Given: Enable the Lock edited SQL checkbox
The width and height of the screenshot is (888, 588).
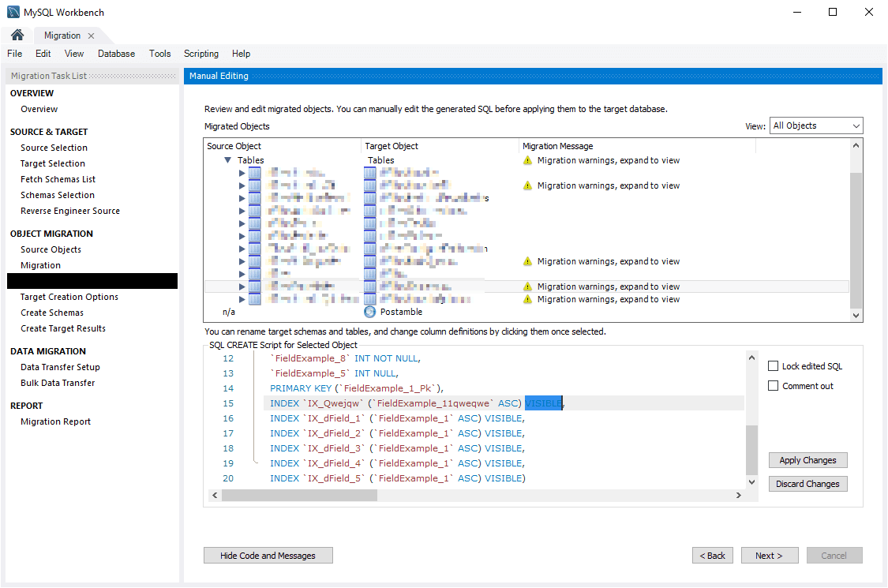Looking at the screenshot, I should click(773, 365).
